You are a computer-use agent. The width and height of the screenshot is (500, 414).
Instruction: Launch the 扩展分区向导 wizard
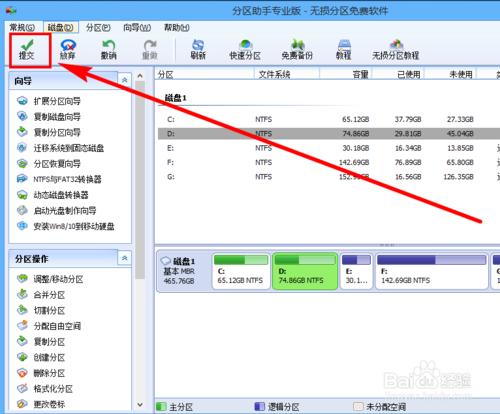pos(48,101)
